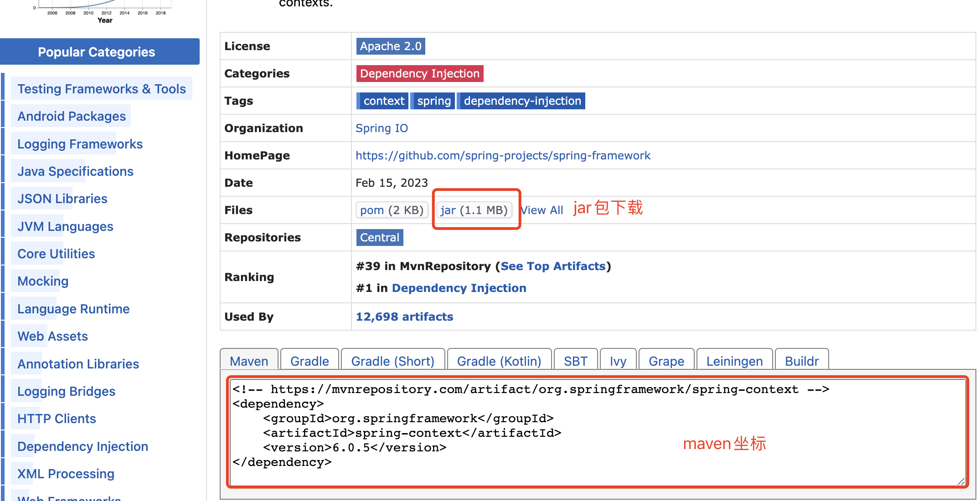Download the jar (1.1 MB) file
The height and width of the screenshot is (501, 980).
(474, 210)
